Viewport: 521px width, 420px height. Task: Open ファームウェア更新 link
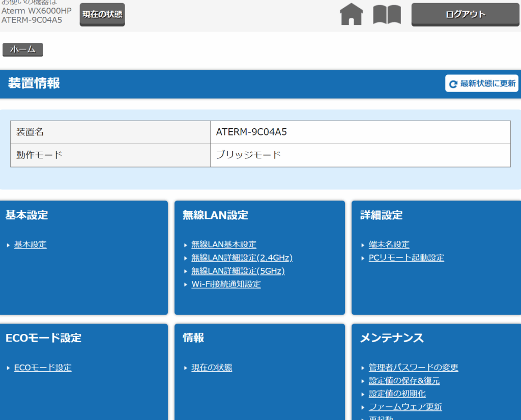[406, 407]
